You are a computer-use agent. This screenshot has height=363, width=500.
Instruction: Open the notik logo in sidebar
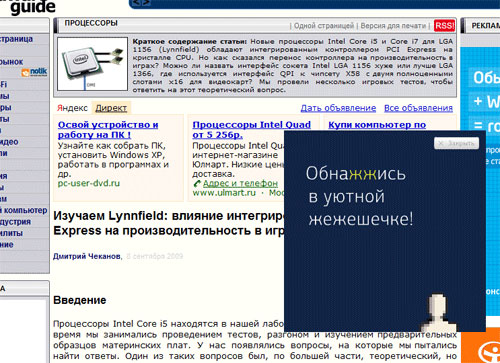[x=35, y=72]
